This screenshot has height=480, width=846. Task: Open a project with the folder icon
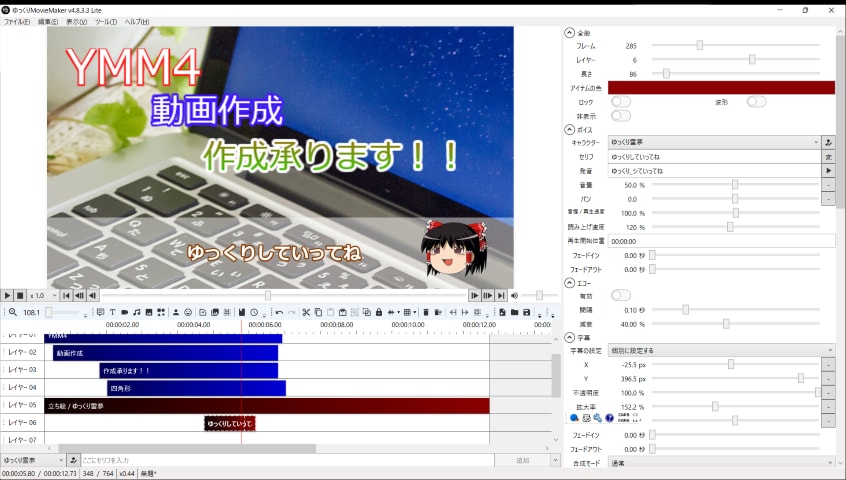[515, 312]
